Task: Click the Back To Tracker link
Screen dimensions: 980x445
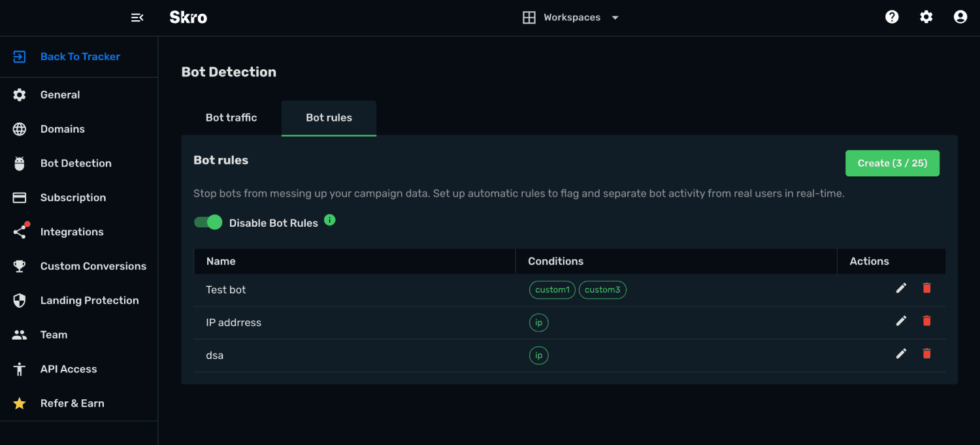Action: click(80, 57)
